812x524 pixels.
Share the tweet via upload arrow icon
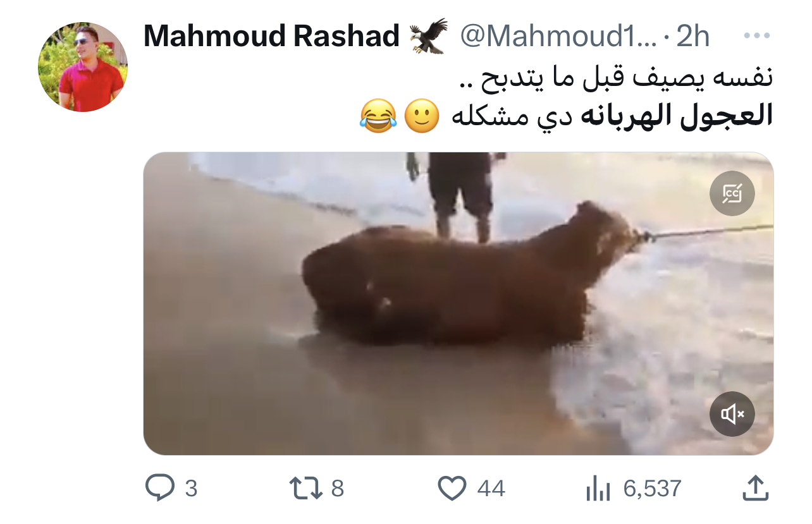pyautogui.click(x=754, y=487)
